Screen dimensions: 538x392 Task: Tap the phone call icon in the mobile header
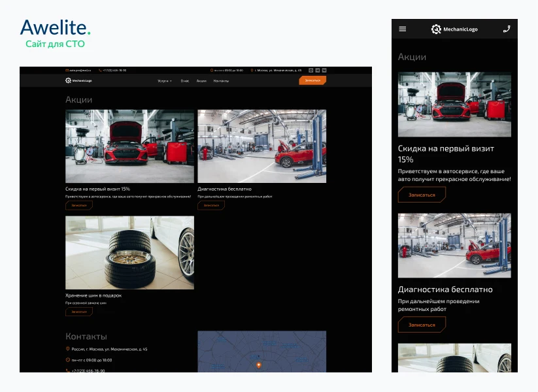tap(507, 29)
